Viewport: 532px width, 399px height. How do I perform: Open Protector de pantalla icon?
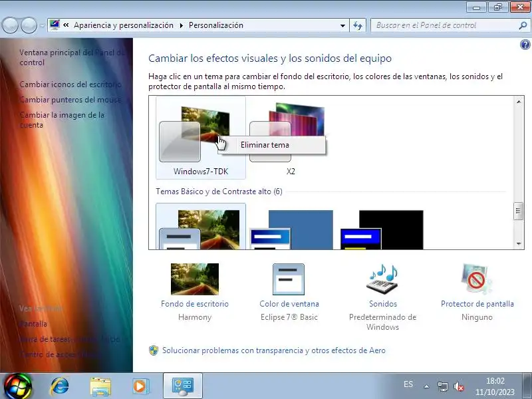tap(477, 279)
